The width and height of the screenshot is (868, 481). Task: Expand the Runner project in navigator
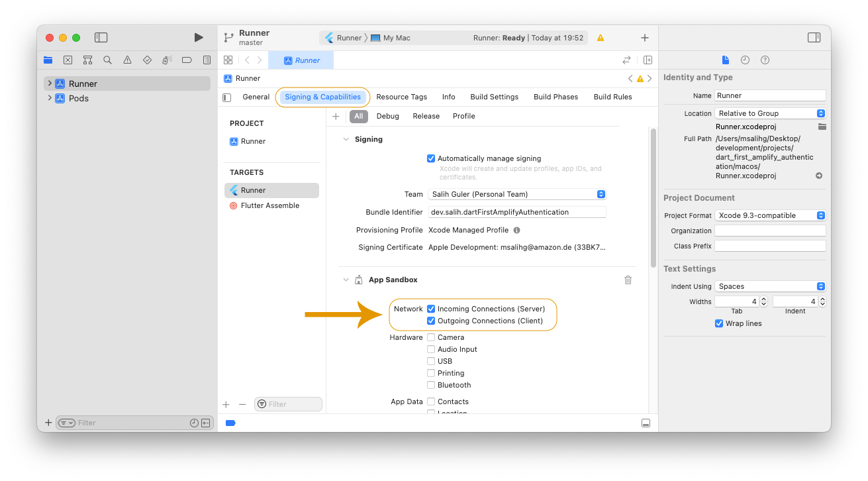pyautogui.click(x=50, y=83)
